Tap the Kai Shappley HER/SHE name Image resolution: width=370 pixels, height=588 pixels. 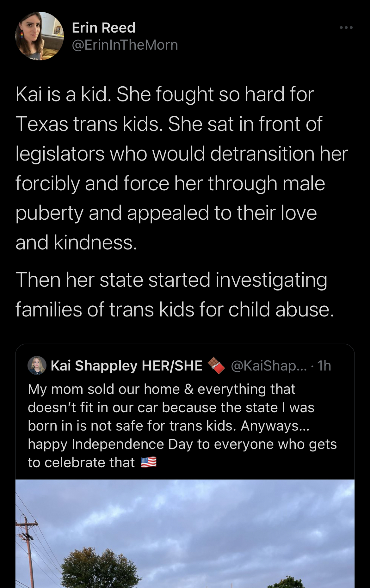(126, 365)
